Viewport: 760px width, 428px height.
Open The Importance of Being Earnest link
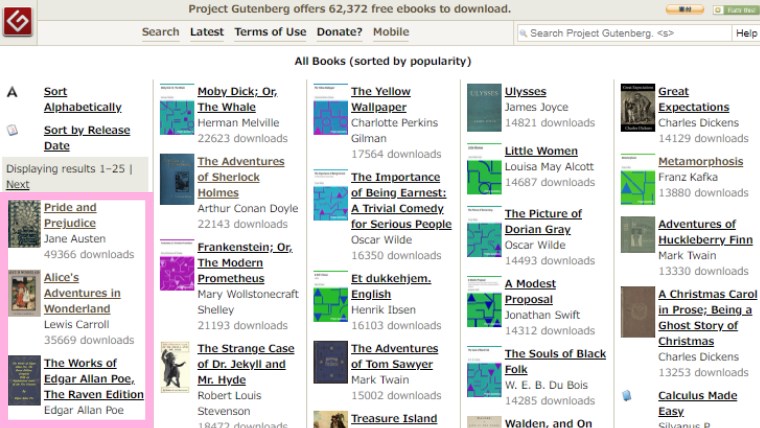401,201
